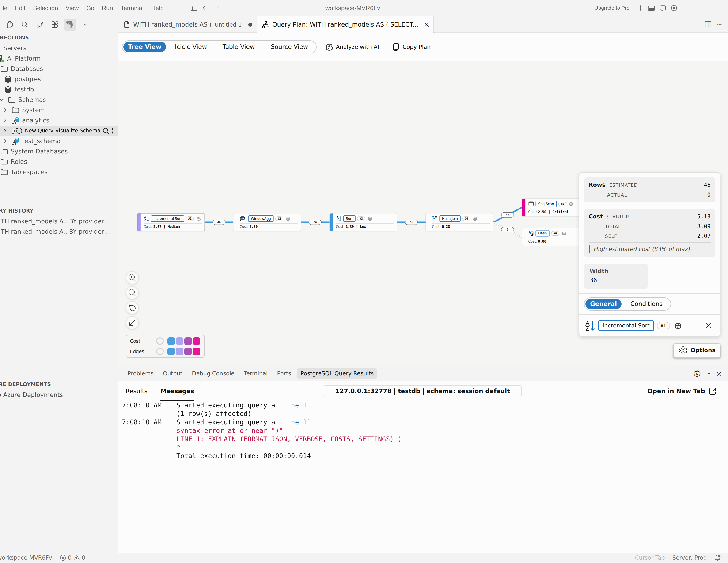The width and height of the screenshot is (728, 563).
Task: Click the Copilot icon on Hash Join node
Action: [x=475, y=219]
